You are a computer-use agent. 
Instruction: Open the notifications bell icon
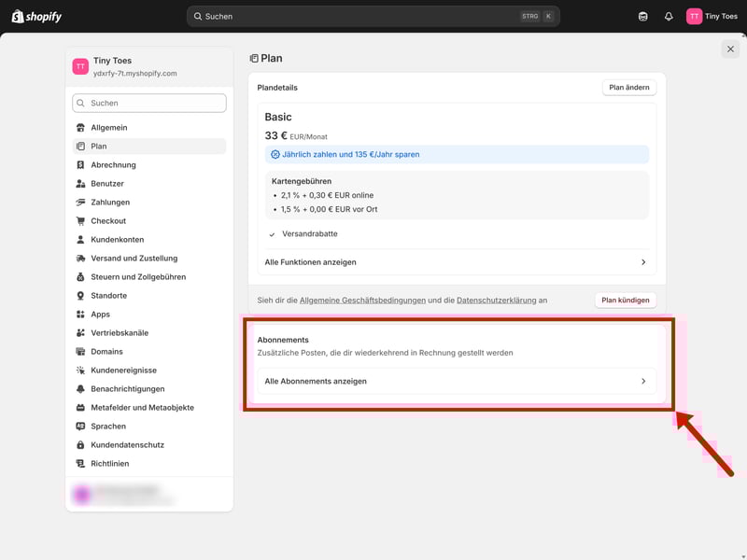point(669,16)
